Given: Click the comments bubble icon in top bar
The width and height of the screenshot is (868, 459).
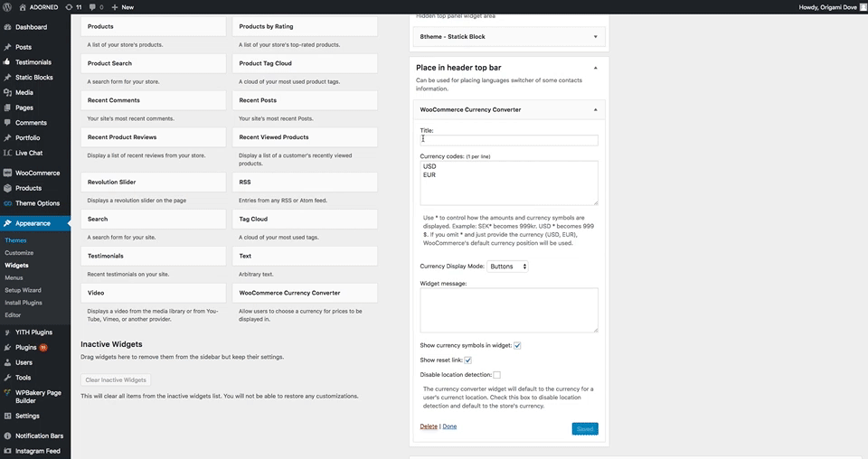Looking at the screenshot, I should tap(95, 6).
